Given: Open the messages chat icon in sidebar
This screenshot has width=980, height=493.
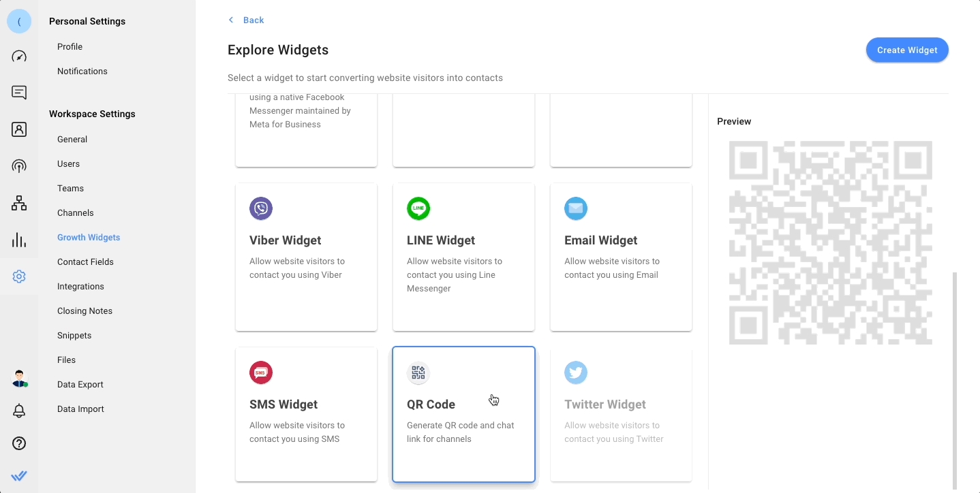Looking at the screenshot, I should click(19, 93).
